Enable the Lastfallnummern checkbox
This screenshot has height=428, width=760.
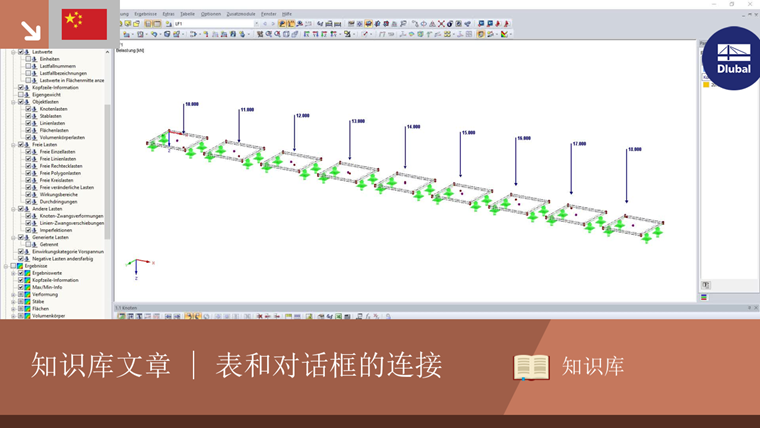[x=28, y=66]
